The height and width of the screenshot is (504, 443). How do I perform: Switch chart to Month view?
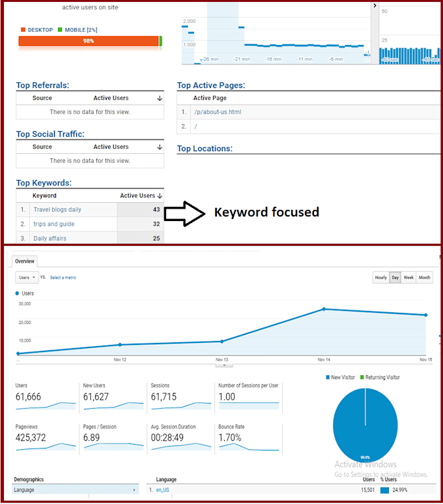[x=424, y=277]
